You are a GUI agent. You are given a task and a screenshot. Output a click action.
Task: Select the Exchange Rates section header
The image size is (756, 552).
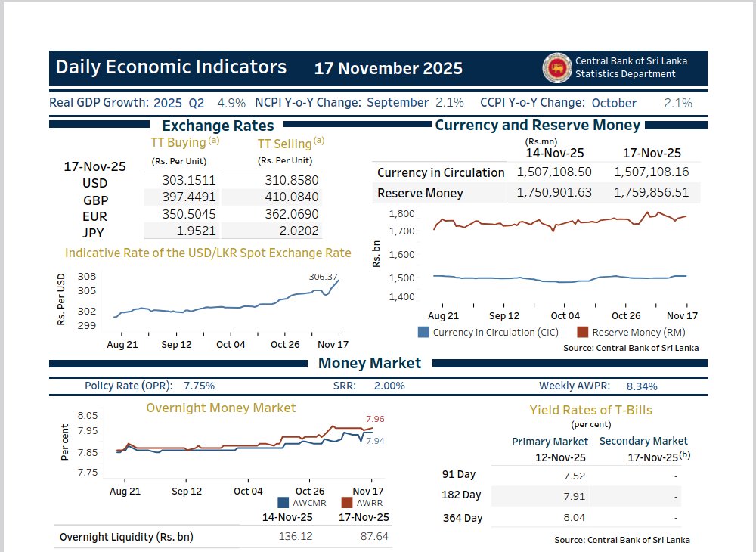pos(218,126)
